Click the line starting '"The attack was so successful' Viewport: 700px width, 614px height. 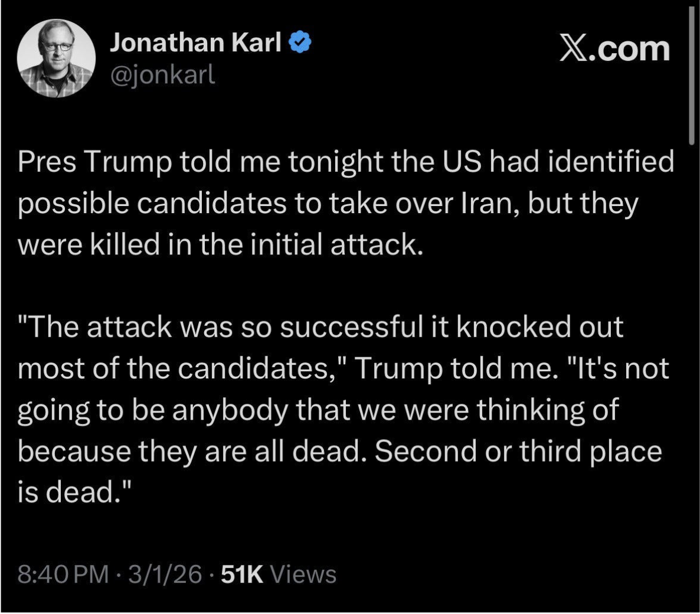pyautogui.click(x=320, y=328)
